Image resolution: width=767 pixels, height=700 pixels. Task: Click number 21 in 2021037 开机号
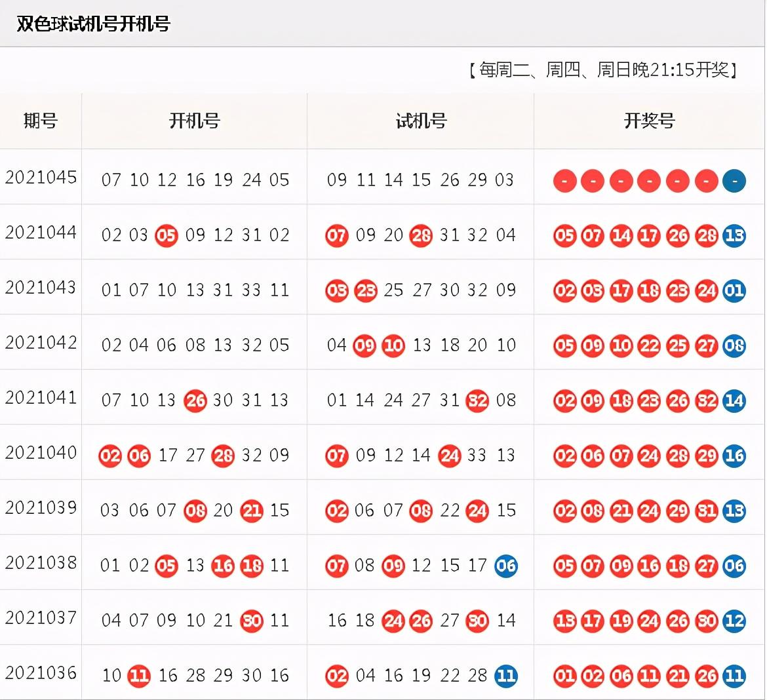[223, 620]
